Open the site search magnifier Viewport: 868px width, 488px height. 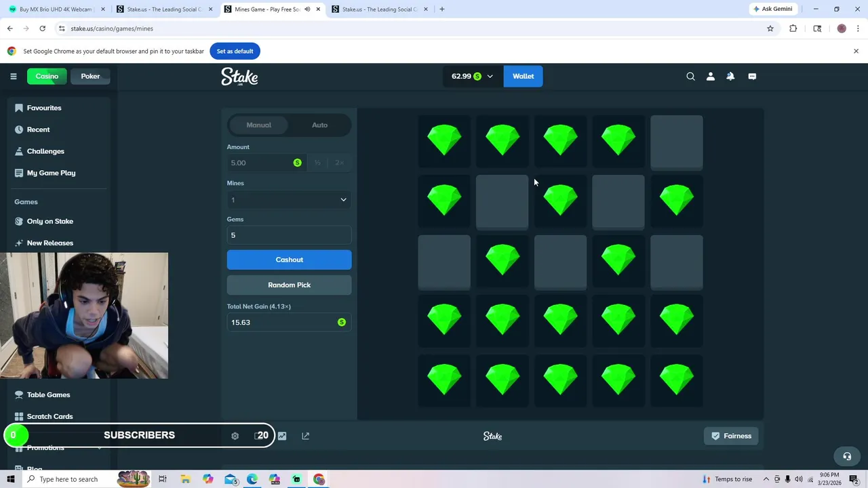(690, 77)
